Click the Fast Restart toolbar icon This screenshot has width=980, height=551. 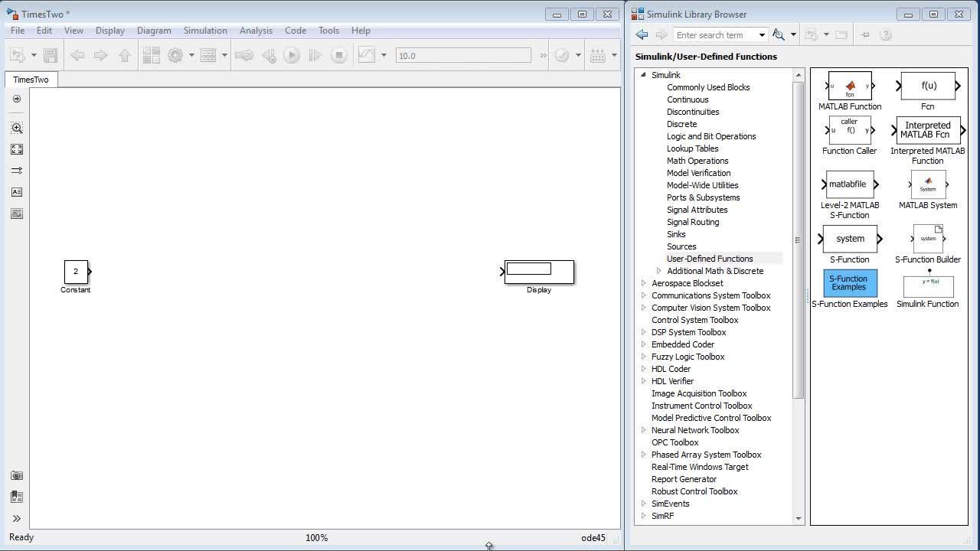[244, 55]
